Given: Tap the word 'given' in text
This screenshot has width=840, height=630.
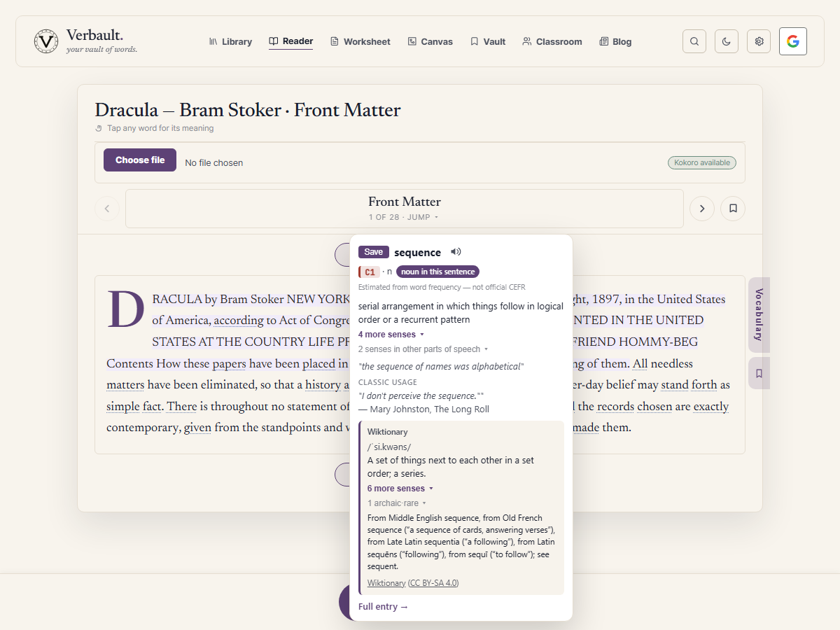Looking at the screenshot, I should (x=197, y=428).
